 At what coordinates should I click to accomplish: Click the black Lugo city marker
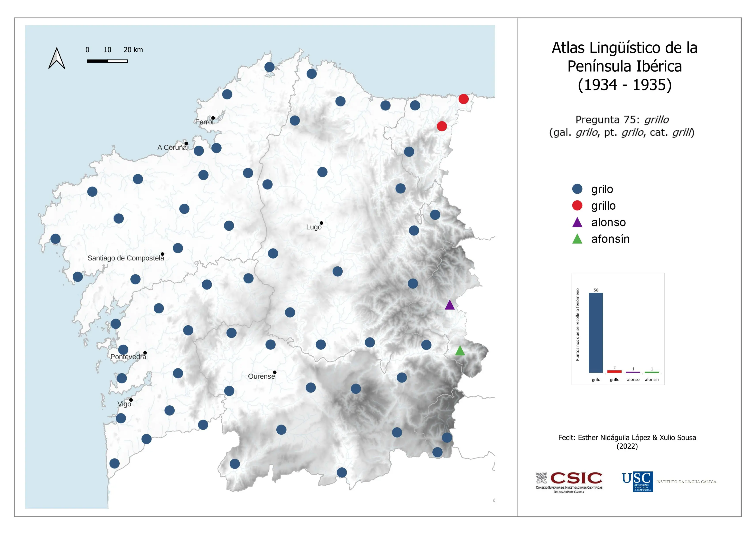[x=321, y=223]
